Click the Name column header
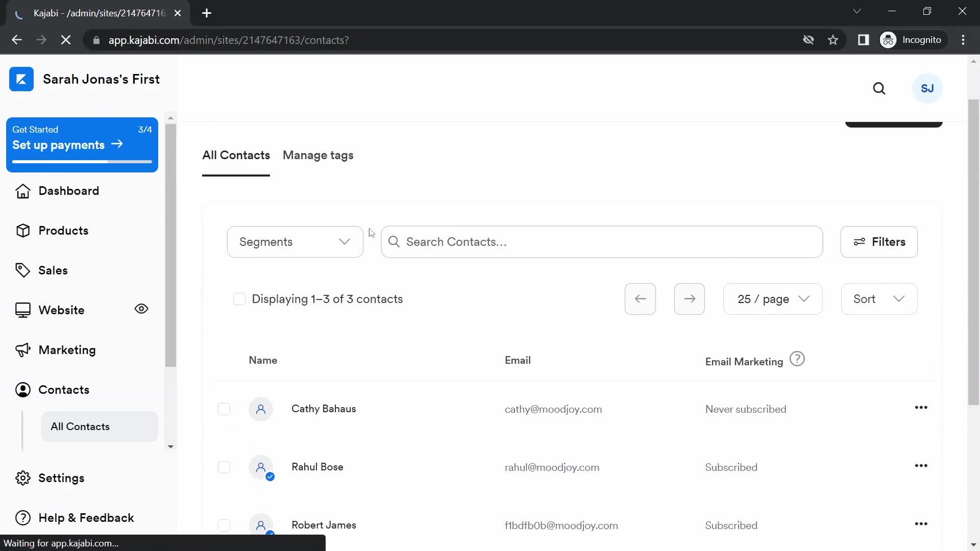Viewport: 980px width, 551px height. coord(263,360)
